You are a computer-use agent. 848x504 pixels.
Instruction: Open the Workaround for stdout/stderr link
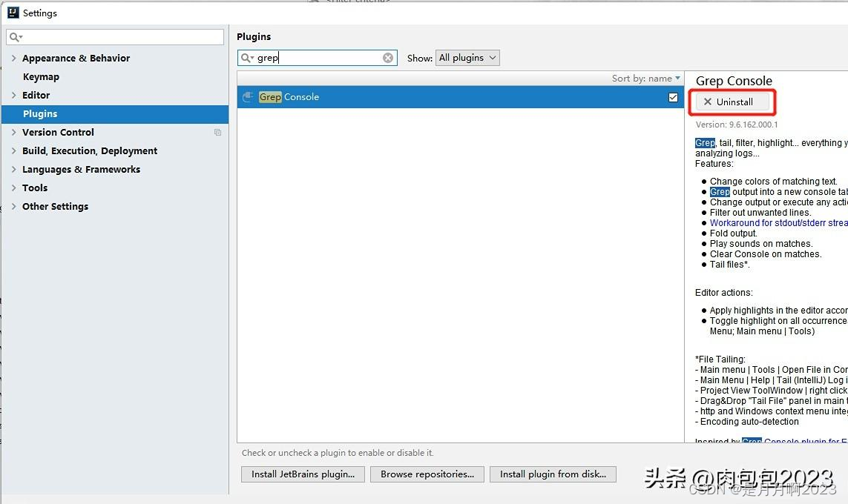point(779,222)
